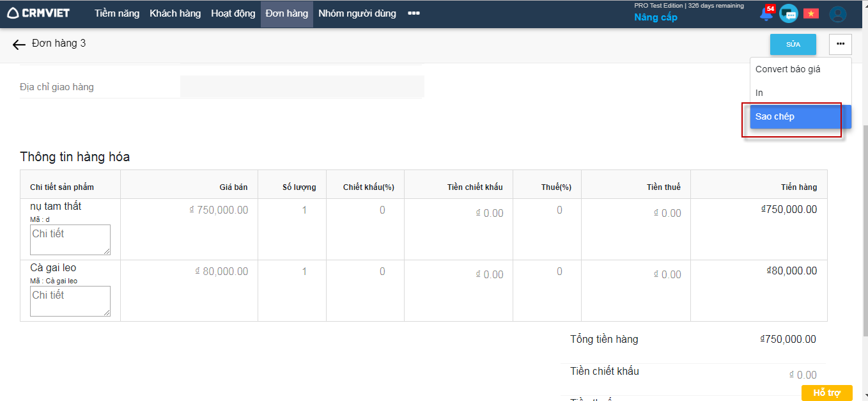Click the Nâng cấp upgrade link
The image size is (868, 401).
click(x=655, y=17)
